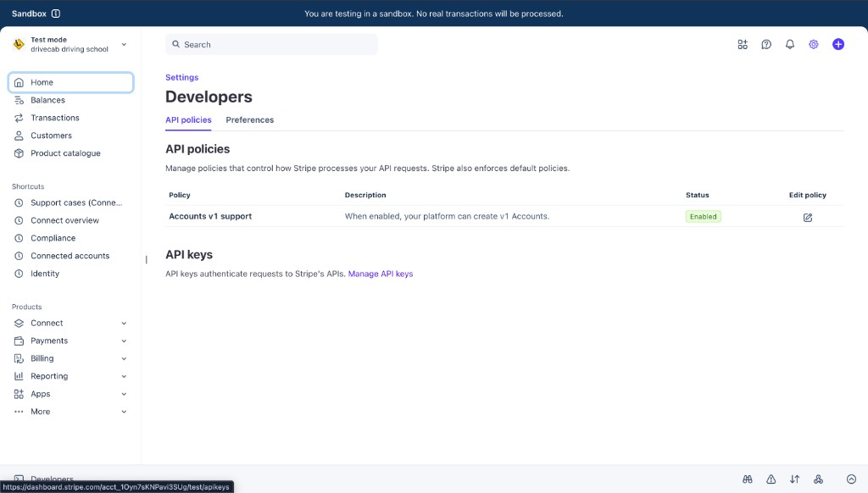Click the Customers person icon

pos(19,136)
